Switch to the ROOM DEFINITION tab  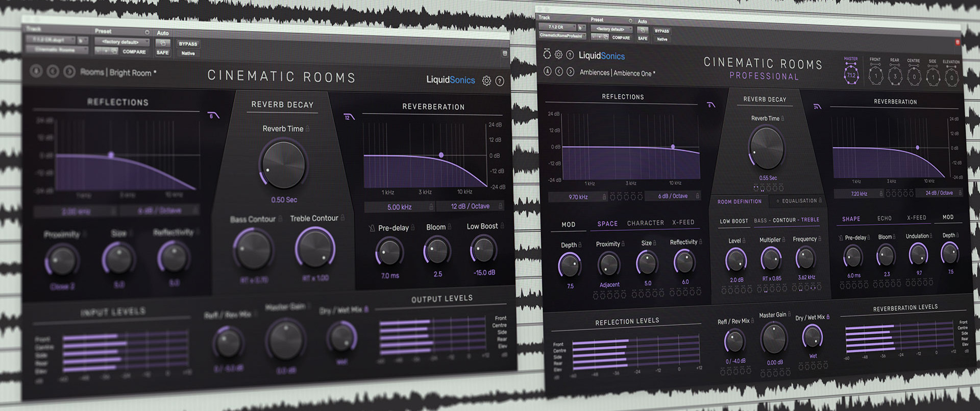pyautogui.click(x=739, y=202)
